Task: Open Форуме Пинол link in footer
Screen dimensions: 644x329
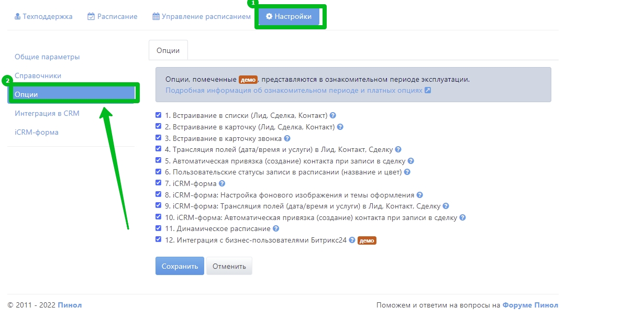Action: (x=530, y=305)
